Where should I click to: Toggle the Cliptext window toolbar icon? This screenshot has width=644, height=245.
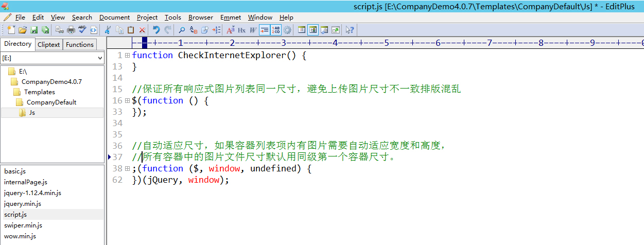(x=302, y=30)
